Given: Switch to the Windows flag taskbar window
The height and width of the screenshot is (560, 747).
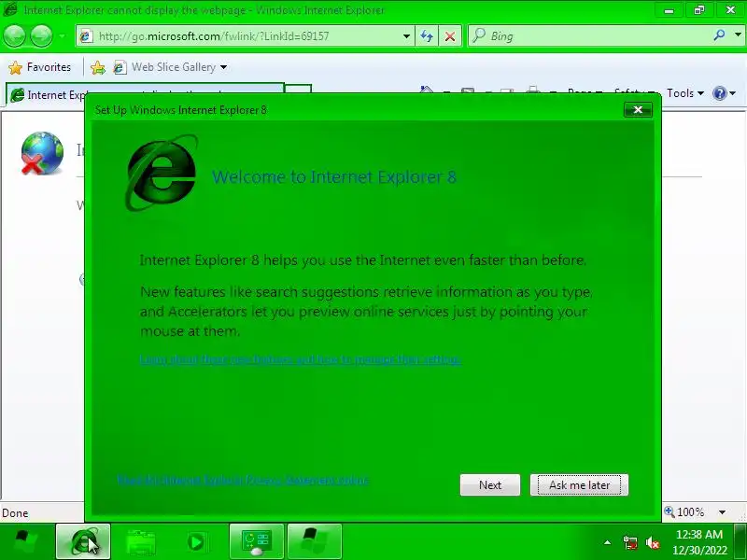Looking at the screenshot, I should click(315, 542).
